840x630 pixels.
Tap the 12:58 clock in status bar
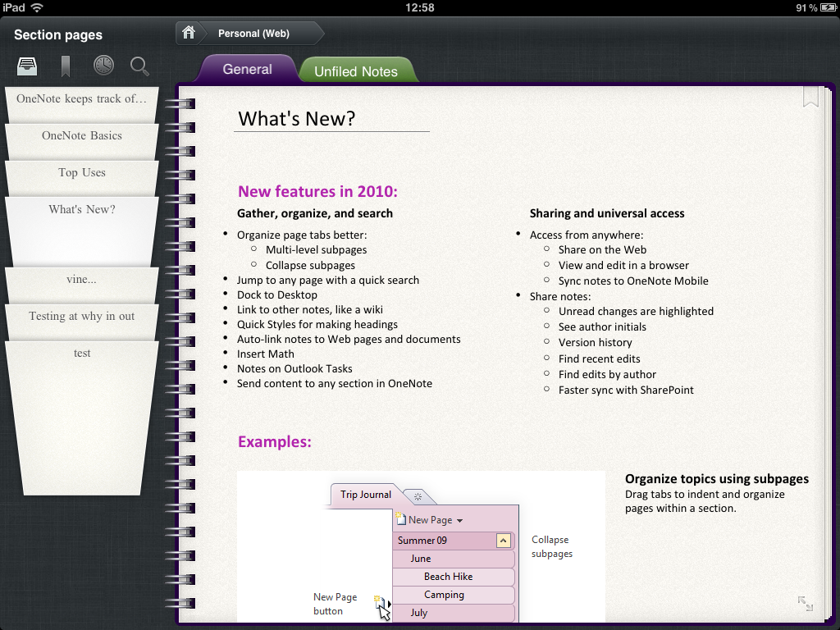click(x=419, y=7)
